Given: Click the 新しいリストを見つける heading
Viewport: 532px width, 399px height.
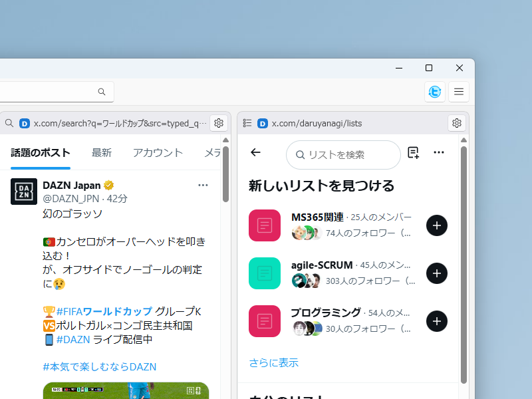Looking at the screenshot, I should tap(321, 186).
